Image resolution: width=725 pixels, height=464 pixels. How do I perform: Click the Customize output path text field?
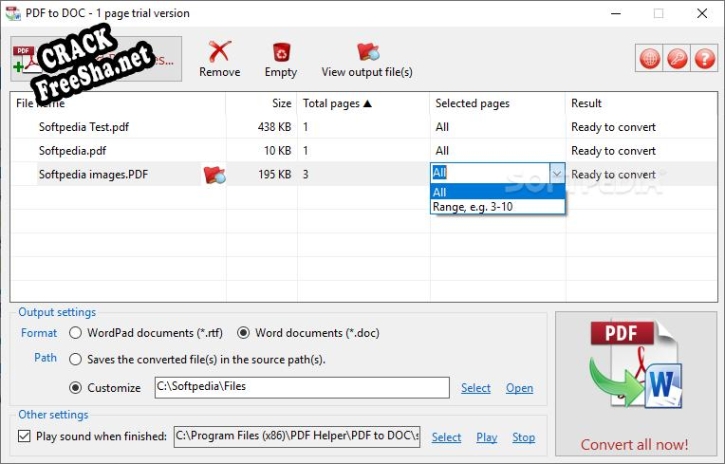pos(300,387)
